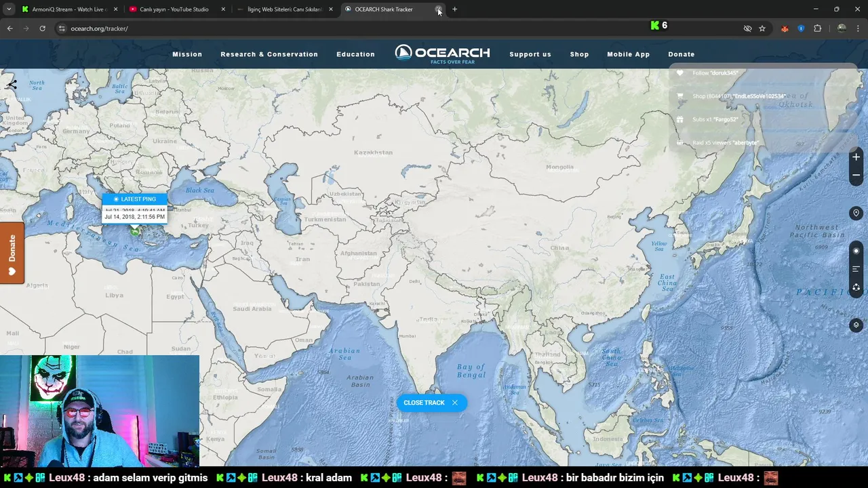Close the YouTube Studio tab
868x488 pixels.
pos(223,9)
